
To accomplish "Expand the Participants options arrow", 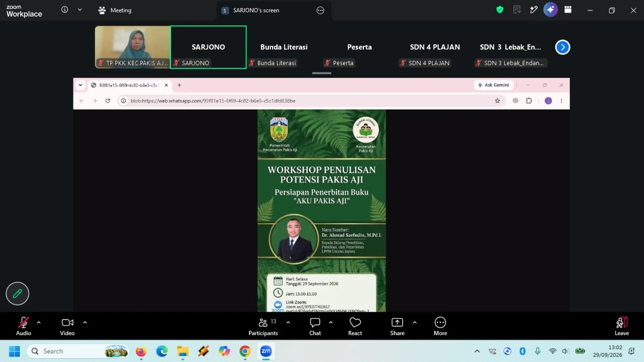I will [x=288, y=322].
